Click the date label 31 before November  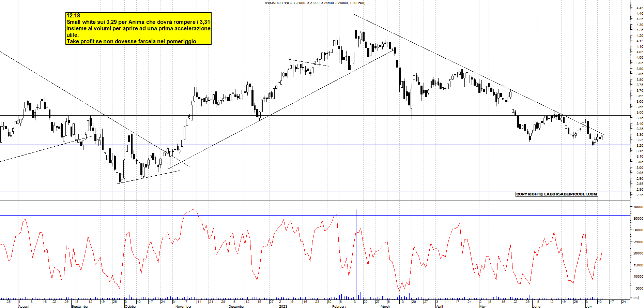(x=174, y=302)
